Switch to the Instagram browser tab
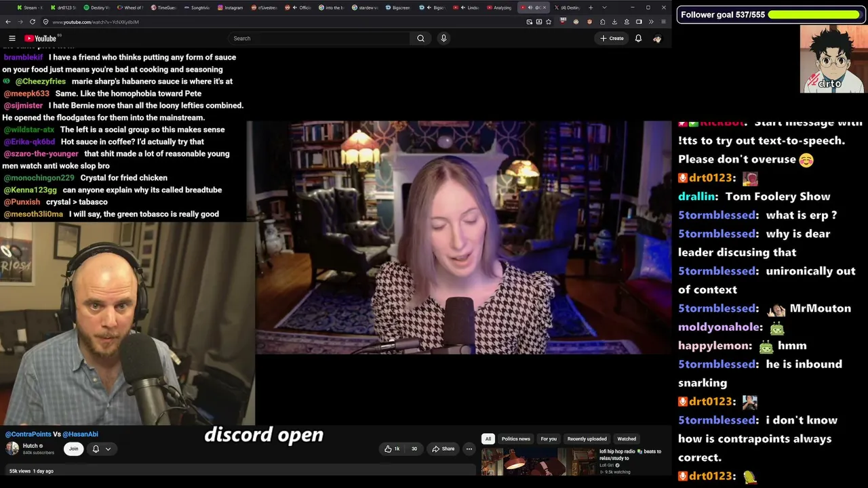The height and width of the screenshot is (488, 868). (x=231, y=7)
